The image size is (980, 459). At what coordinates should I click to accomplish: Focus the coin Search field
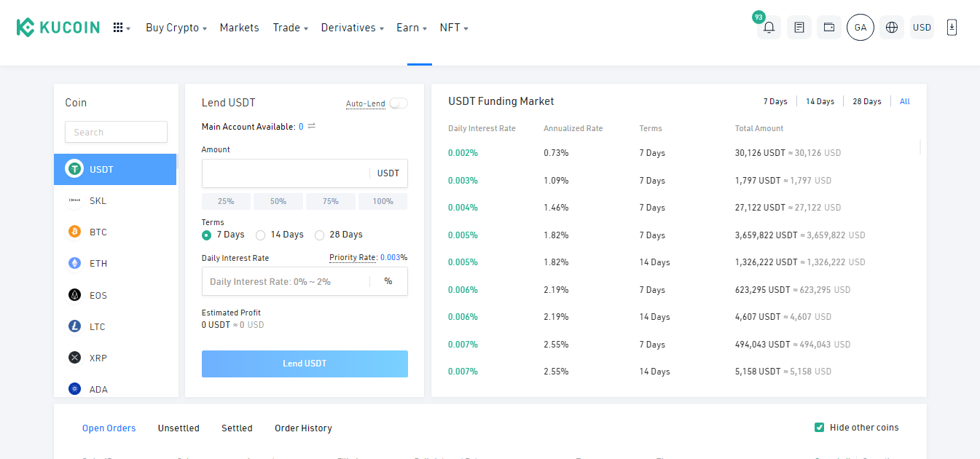click(116, 132)
